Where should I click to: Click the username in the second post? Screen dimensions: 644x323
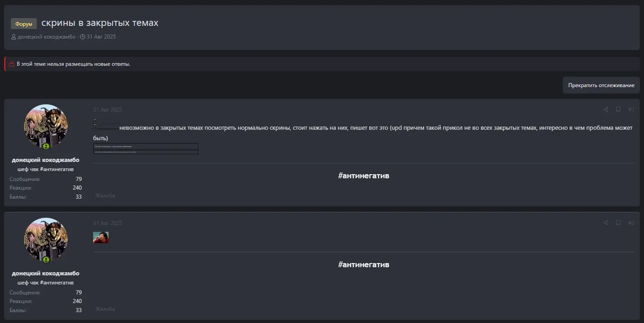click(x=45, y=274)
